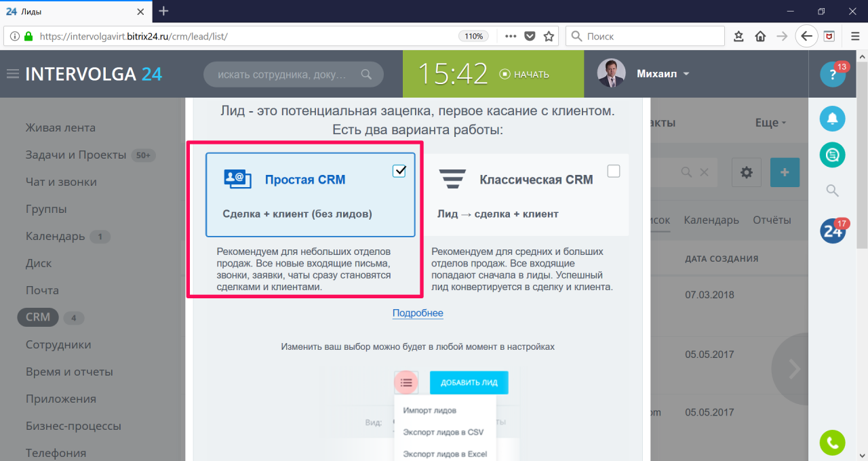The image size is (868, 461).
Task: Check the Классическая CRM checkbox
Action: 614,171
